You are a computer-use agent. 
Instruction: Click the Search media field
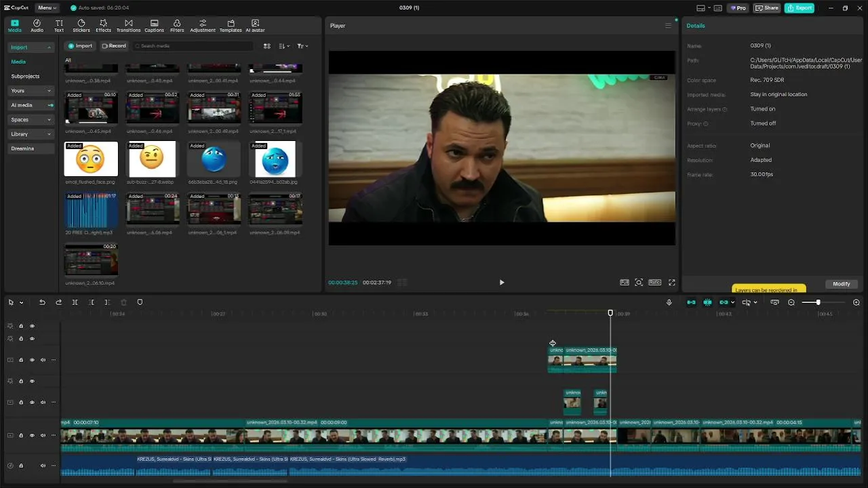193,46
